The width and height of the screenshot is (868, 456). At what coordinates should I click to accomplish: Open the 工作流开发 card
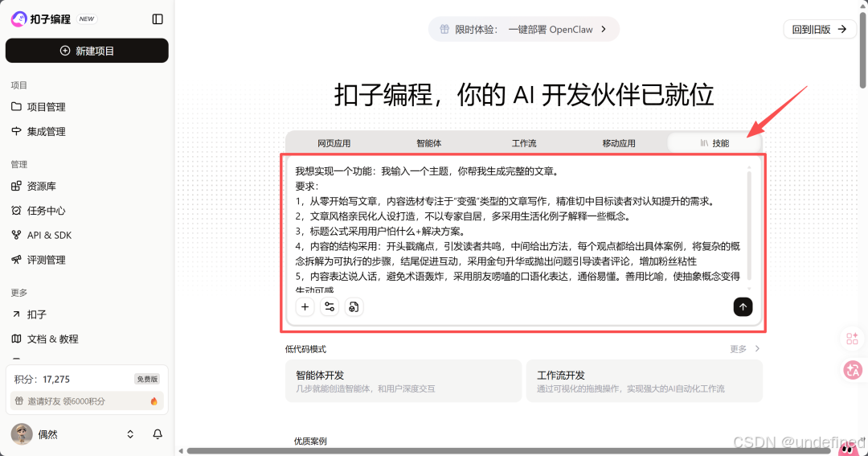(645, 381)
